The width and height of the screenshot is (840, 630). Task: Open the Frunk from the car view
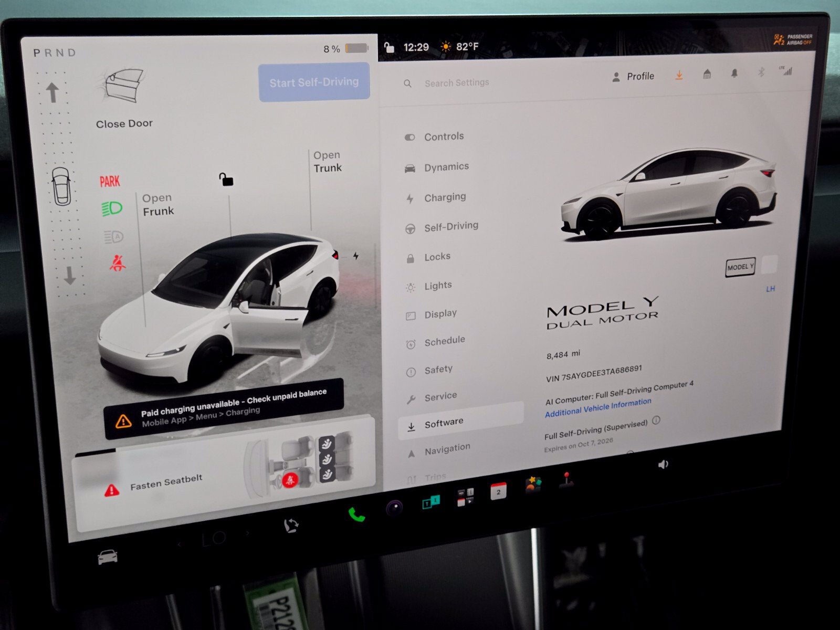coord(157,205)
